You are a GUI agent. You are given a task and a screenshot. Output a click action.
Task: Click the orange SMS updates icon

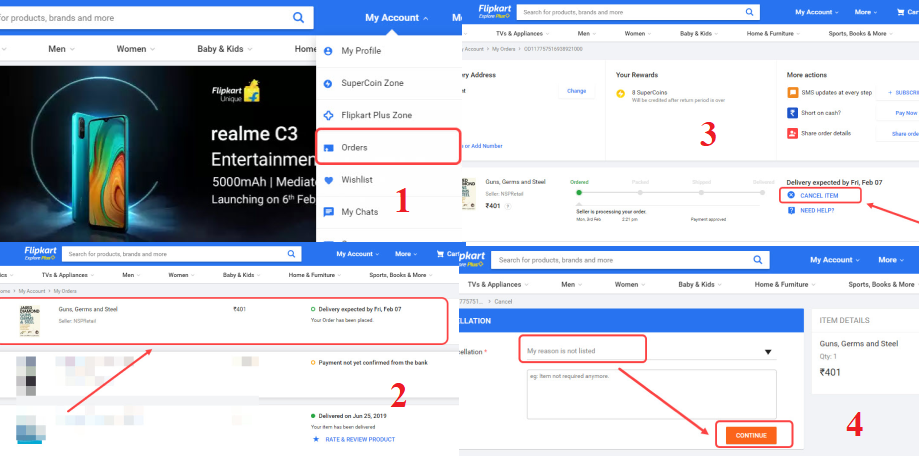pyautogui.click(x=793, y=93)
